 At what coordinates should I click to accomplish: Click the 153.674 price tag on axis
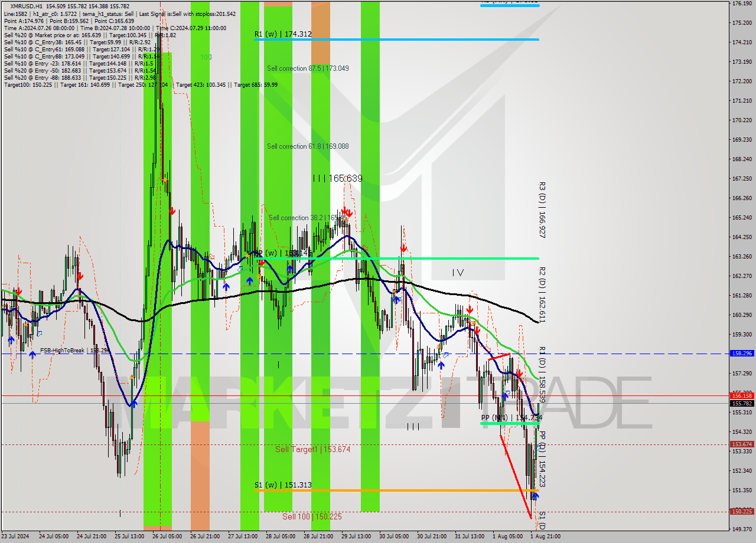[x=742, y=444]
